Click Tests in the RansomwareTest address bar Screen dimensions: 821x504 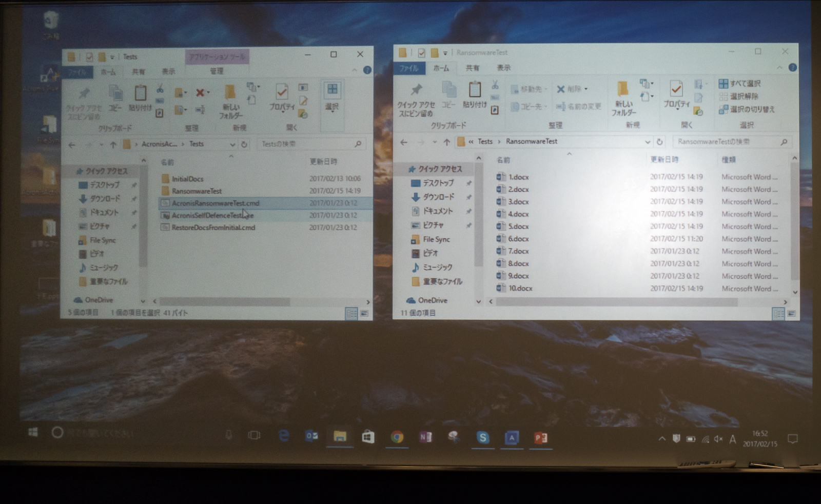(x=485, y=142)
